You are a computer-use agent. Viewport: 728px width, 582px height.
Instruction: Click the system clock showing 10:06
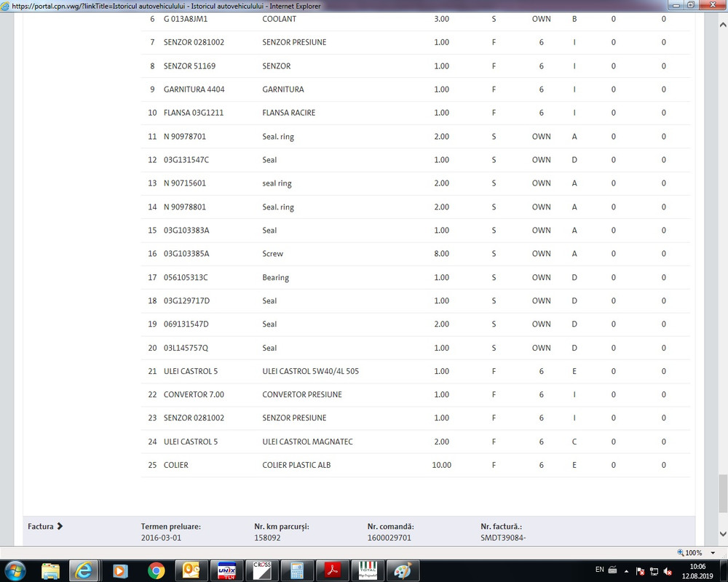[697, 571]
